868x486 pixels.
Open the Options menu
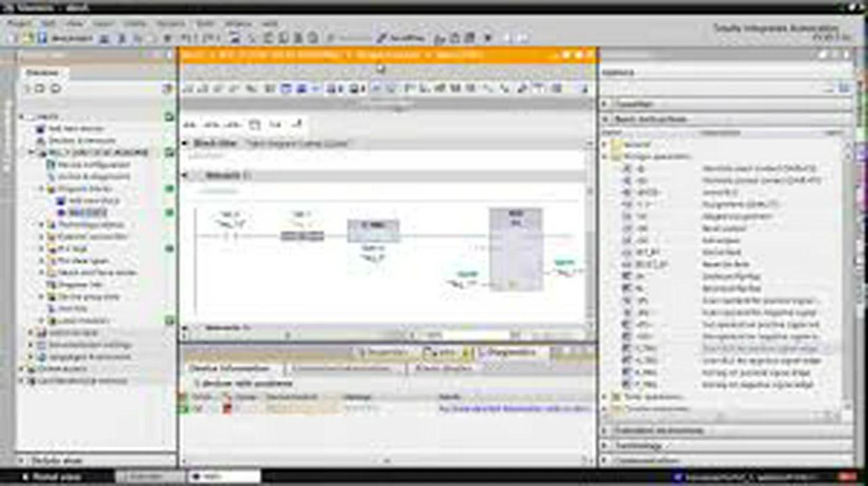pyautogui.click(x=171, y=23)
